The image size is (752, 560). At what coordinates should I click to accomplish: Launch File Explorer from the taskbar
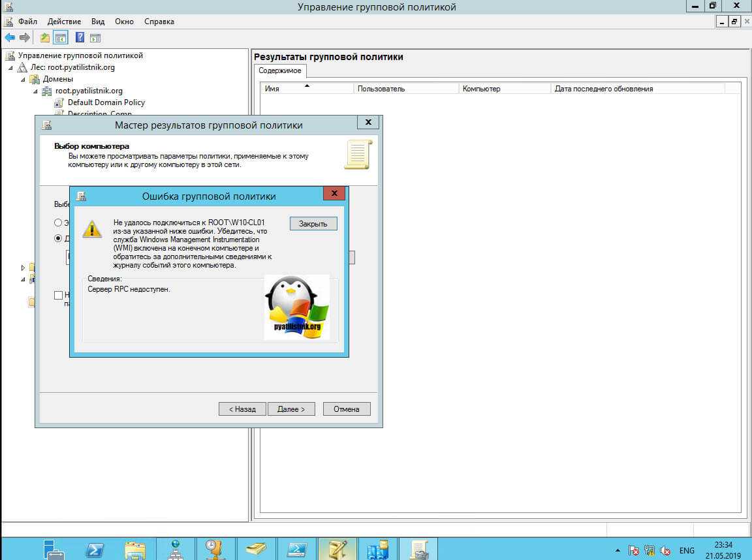[x=134, y=549]
